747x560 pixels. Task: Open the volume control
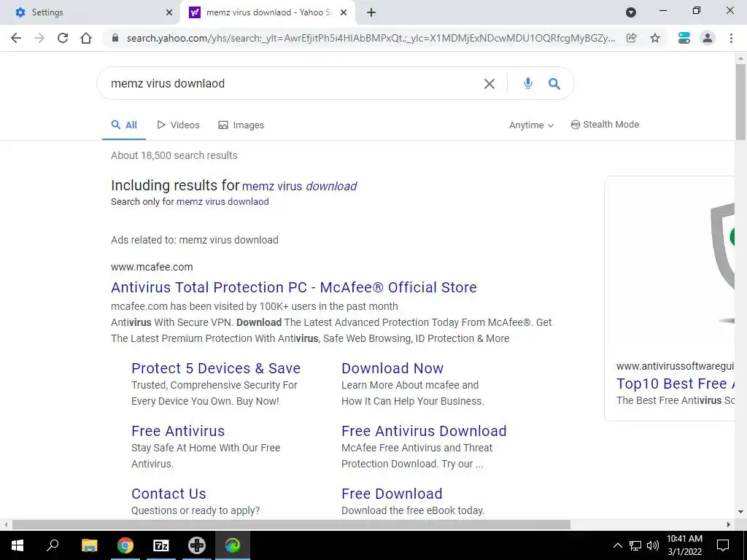(x=653, y=545)
